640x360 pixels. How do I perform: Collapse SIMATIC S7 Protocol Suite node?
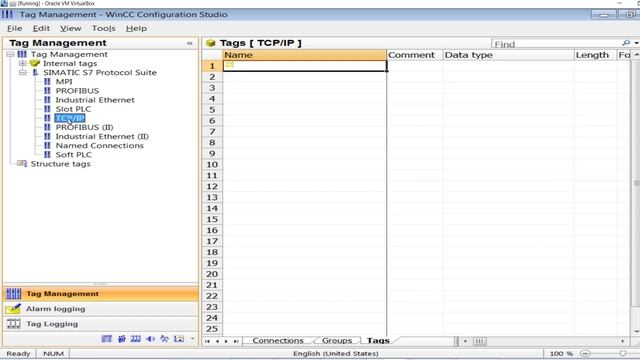22,72
